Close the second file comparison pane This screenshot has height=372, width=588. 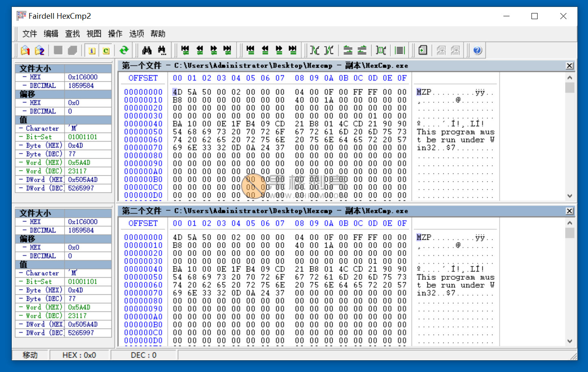(569, 211)
